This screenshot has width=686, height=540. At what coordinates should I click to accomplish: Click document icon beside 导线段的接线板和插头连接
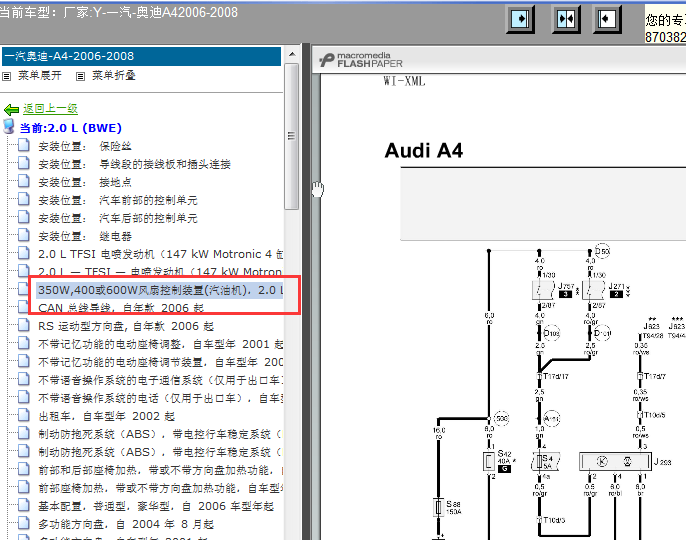pyautogui.click(x=24, y=163)
